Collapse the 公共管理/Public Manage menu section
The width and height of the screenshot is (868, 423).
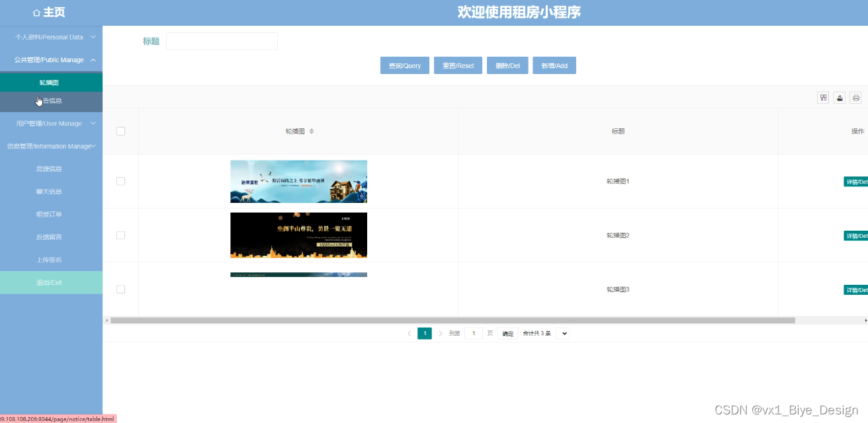[x=50, y=59]
